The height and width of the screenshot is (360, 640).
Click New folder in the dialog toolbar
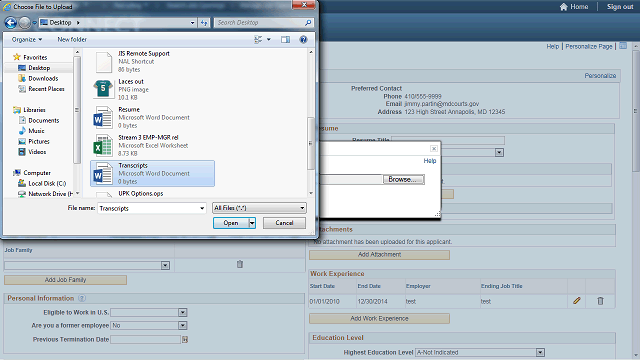pyautogui.click(x=72, y=40)
